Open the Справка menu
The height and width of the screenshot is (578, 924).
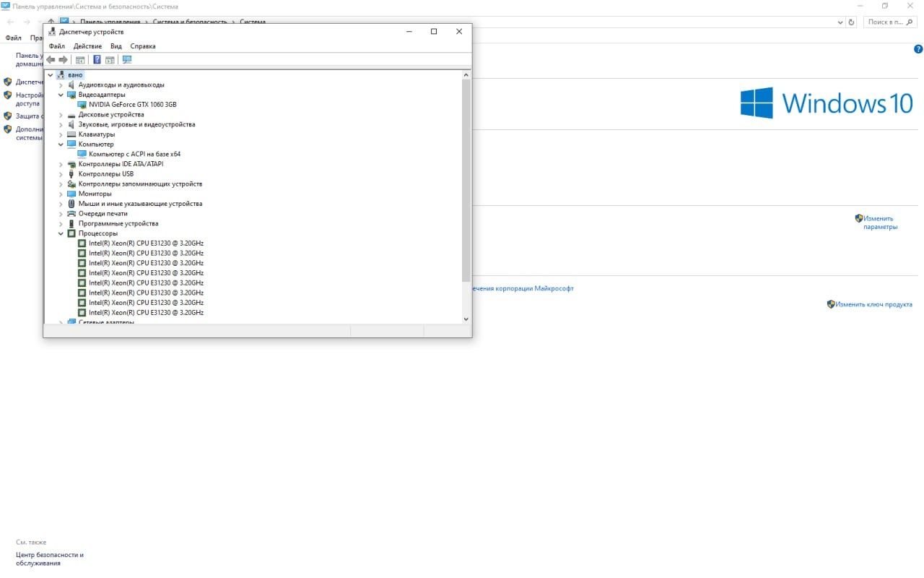tap(143, 46)
